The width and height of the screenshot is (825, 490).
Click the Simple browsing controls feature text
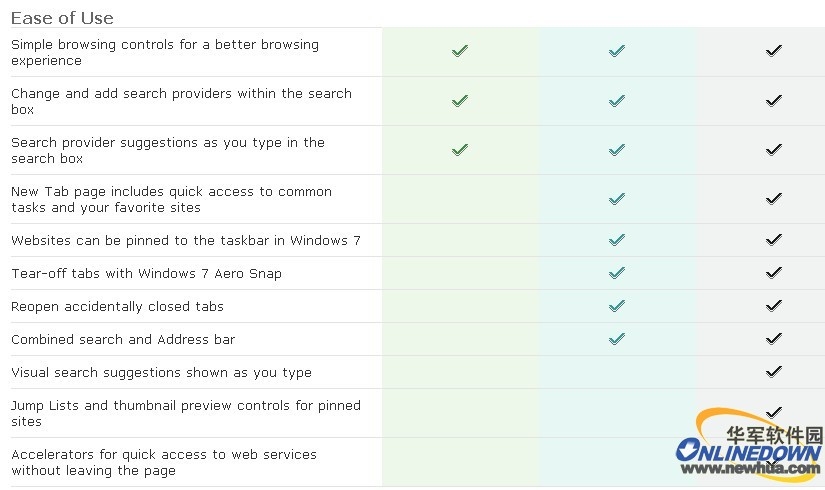(165, 52)
